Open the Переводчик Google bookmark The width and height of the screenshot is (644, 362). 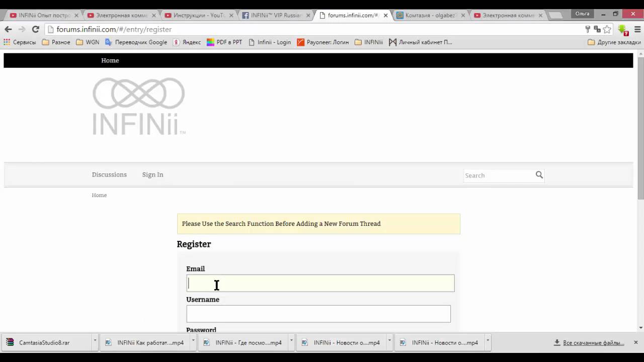136,42
